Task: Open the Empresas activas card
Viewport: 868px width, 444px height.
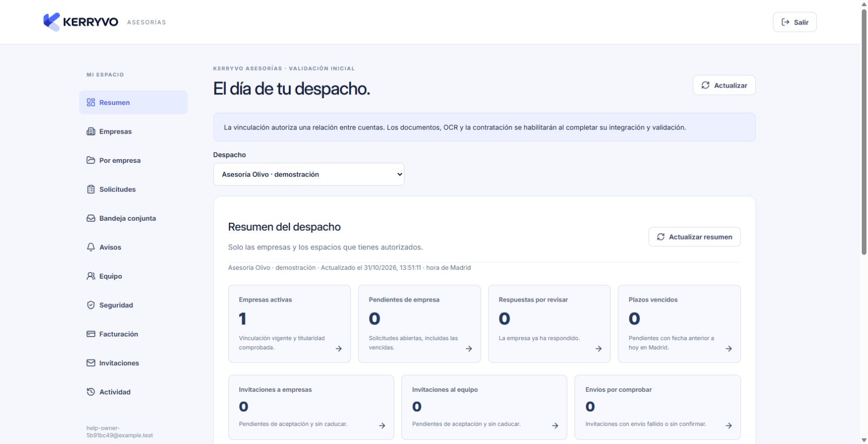Action: coord(289,323)
